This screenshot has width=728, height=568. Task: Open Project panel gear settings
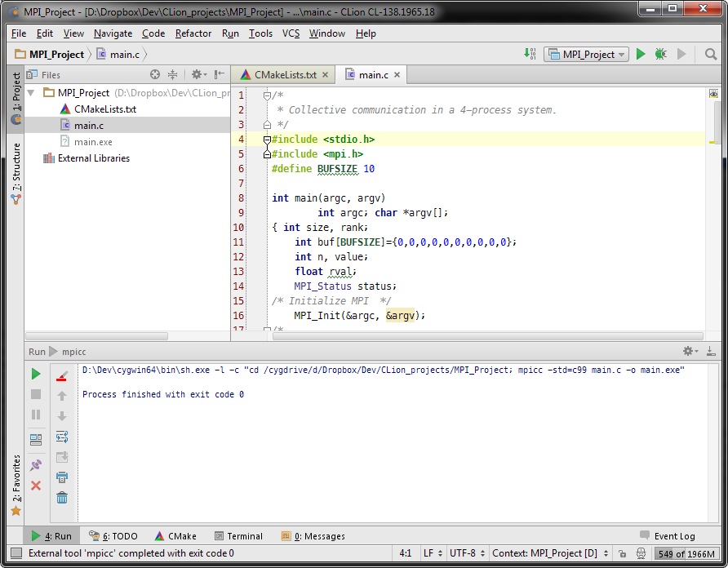point(198,74)
